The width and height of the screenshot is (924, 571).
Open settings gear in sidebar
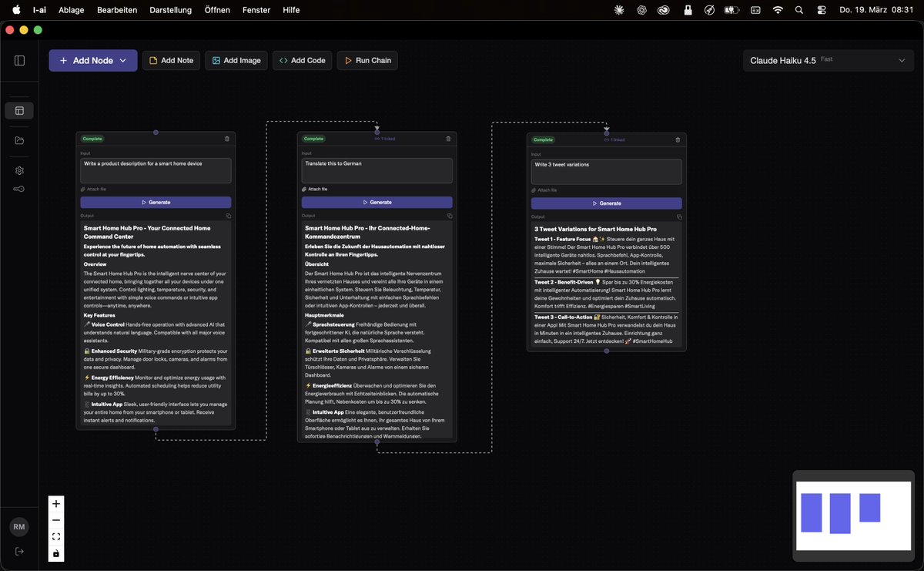coord(19,170)
